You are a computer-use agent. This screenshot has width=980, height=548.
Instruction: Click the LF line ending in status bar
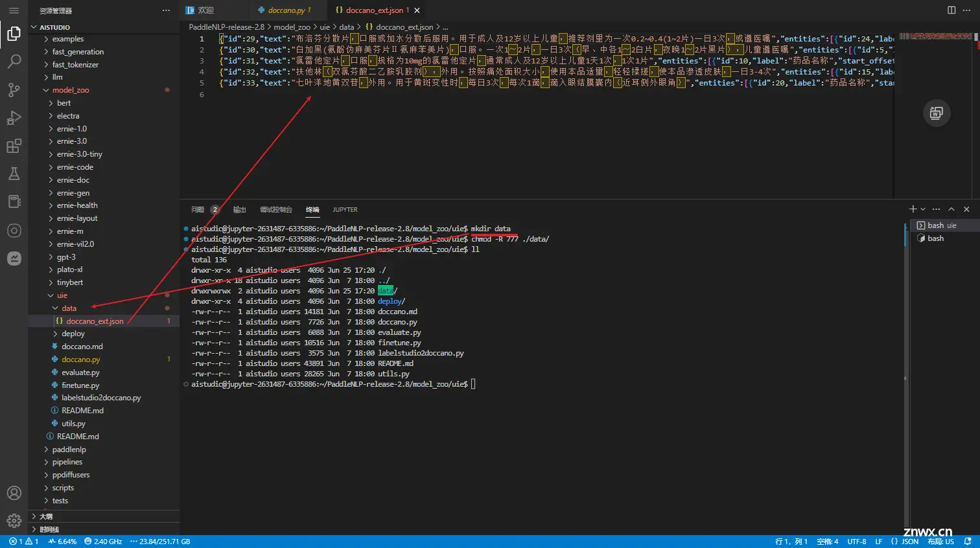879,542
